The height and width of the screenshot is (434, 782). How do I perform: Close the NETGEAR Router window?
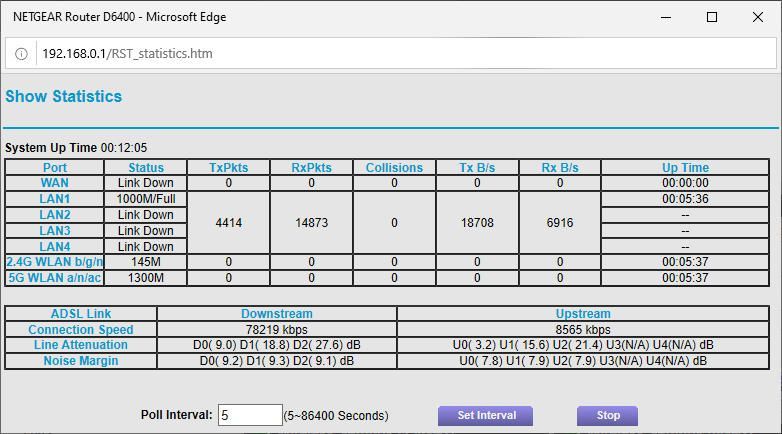coord(758,17)
